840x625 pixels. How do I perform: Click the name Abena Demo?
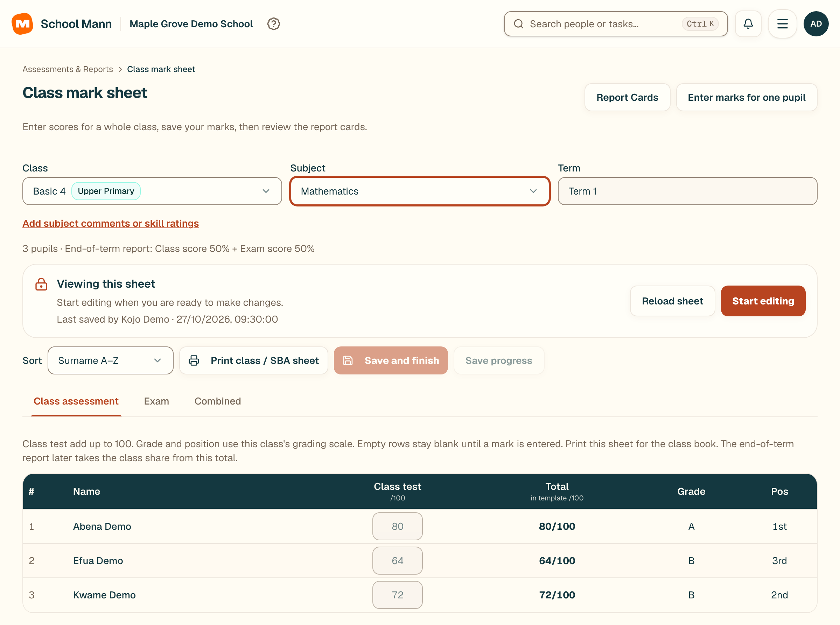pyautogui.click(x=102, y=526)
